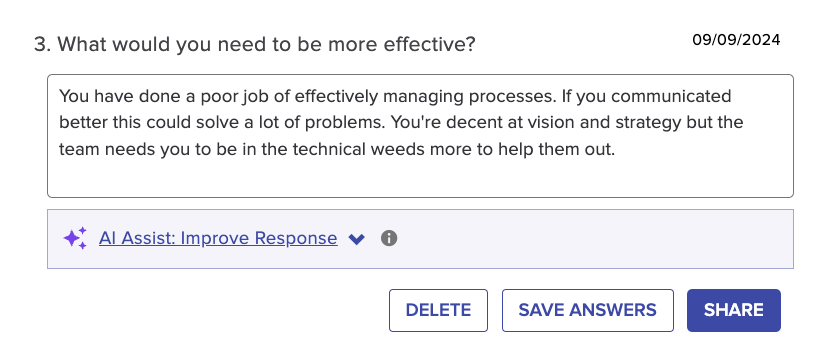Open the AI Assist: Improve Response link
Viewport: 840px width, 360px height.
pyautogui.click(x=218, y=238)
